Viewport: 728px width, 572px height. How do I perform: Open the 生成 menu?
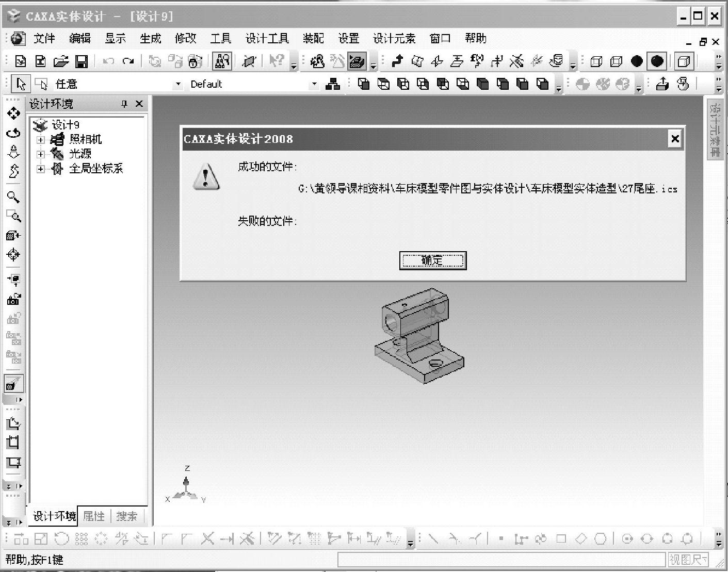point(150,39)
